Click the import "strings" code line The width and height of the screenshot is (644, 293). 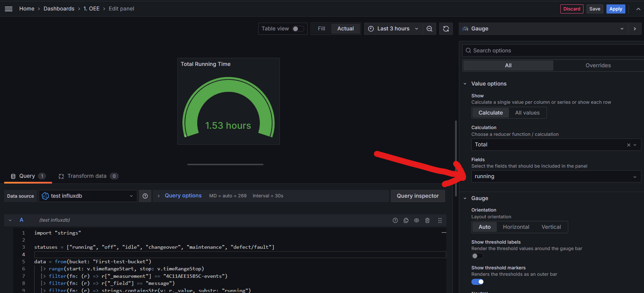click(58, 233)
